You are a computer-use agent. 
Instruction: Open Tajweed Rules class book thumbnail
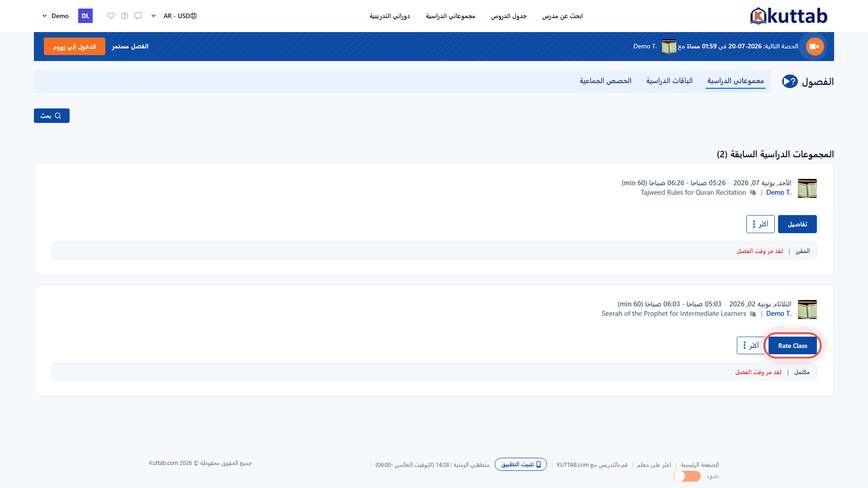(x=807, y=188)
